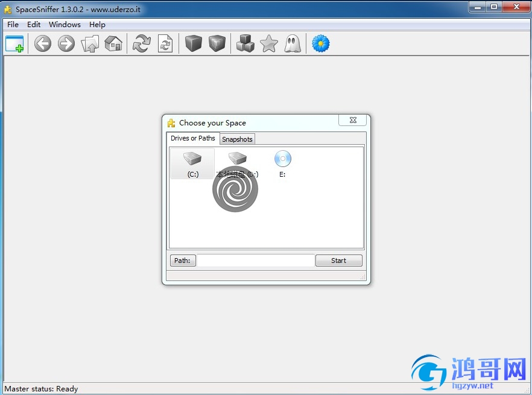The image size is (532, 395).
Task: Open the File menu
Action: 13,25
